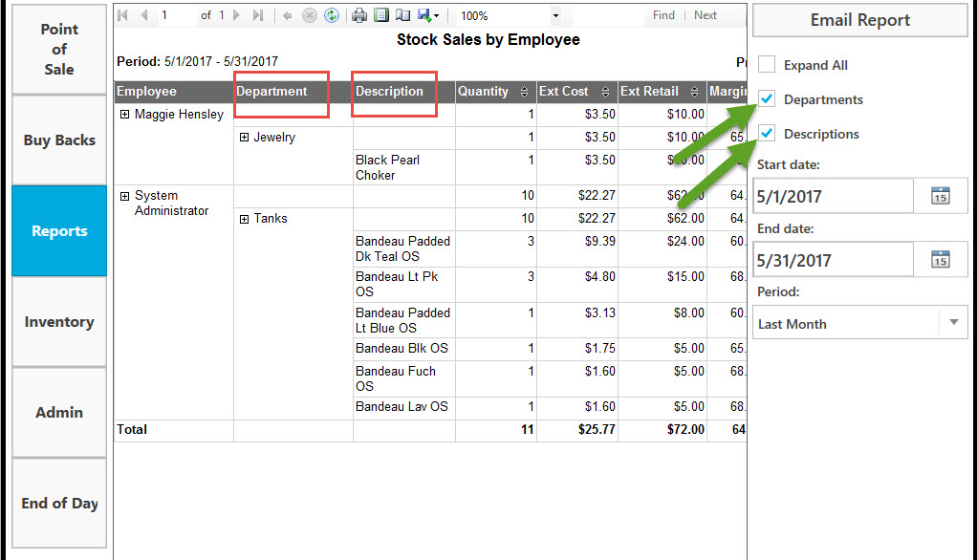Open the Admin section
Screen dimensions: 977x560
(59, 413)
